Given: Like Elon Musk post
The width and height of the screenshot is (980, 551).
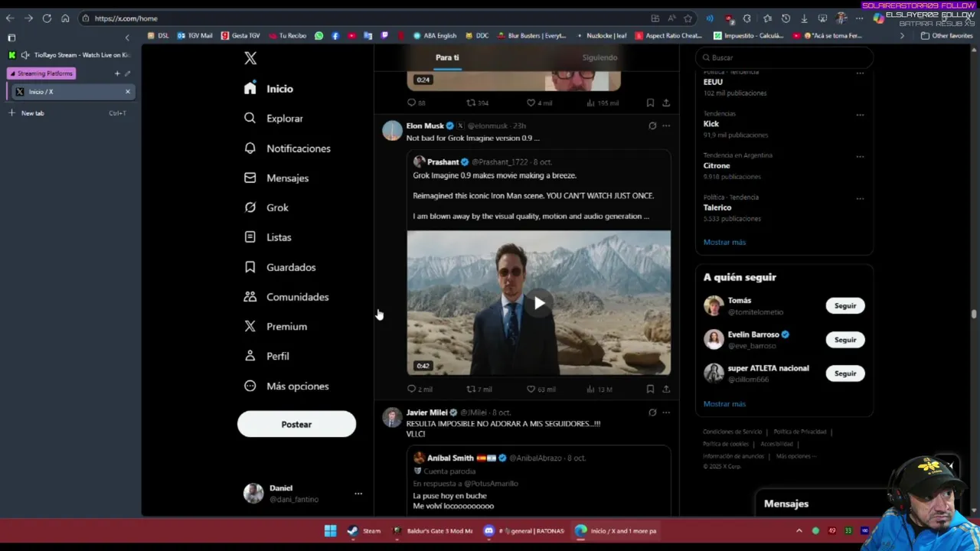Looking at the screenshot, I should (541, 389).
